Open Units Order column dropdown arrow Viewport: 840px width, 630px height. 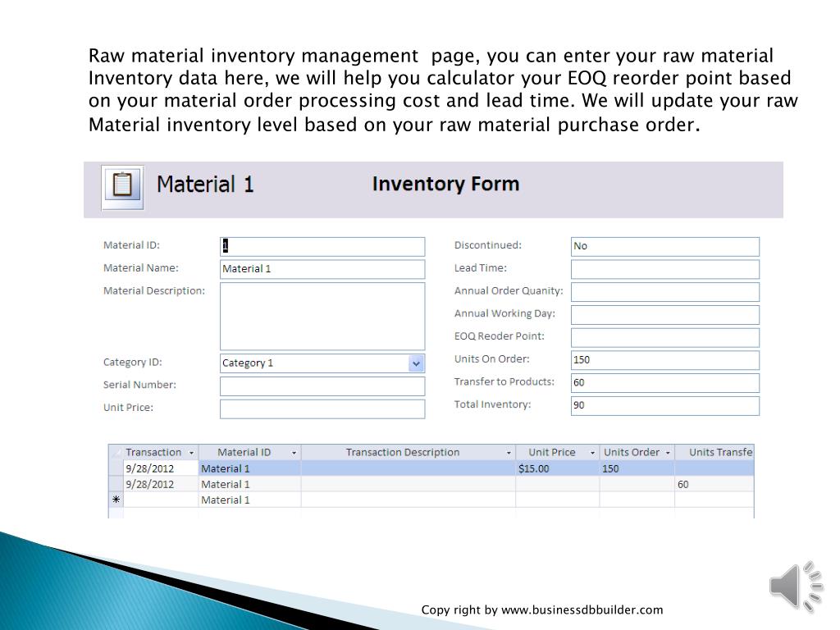[668, 453]
